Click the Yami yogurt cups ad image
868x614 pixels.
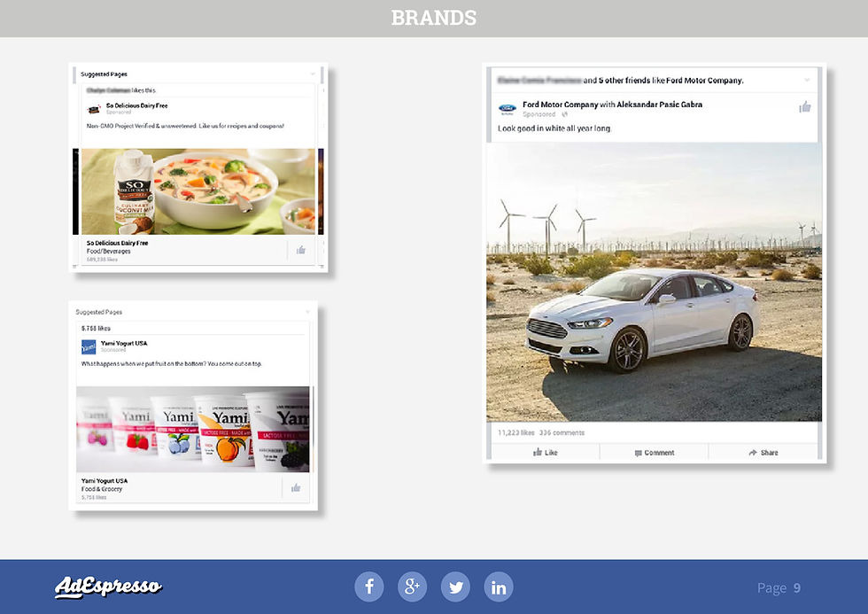[193, 429]
